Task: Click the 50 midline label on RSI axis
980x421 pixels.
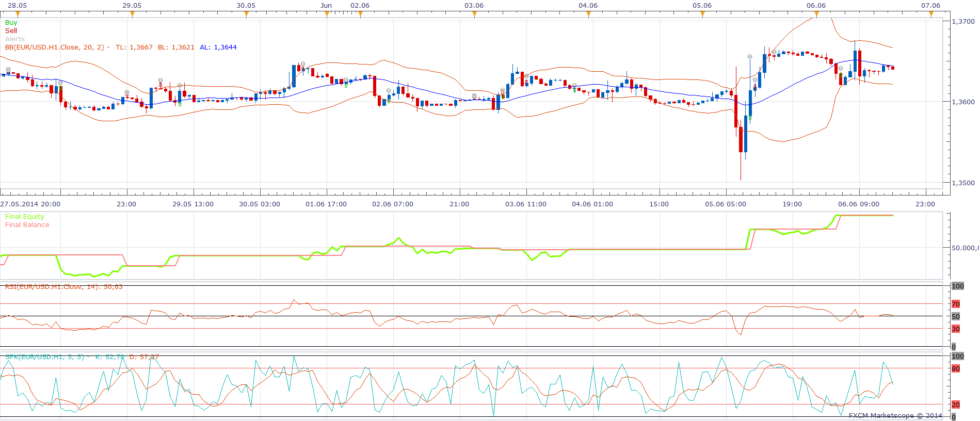Action: click(x=956, y=316)
